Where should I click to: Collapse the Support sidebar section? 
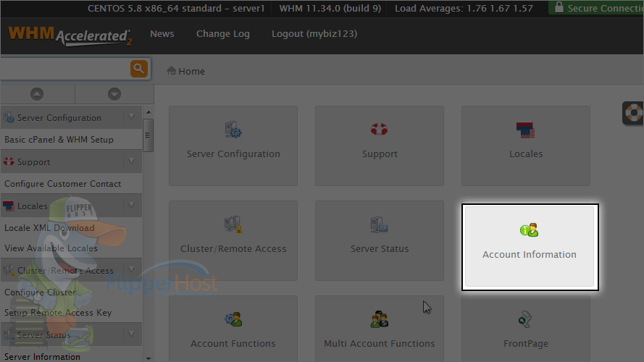click(x=131, y=161)
